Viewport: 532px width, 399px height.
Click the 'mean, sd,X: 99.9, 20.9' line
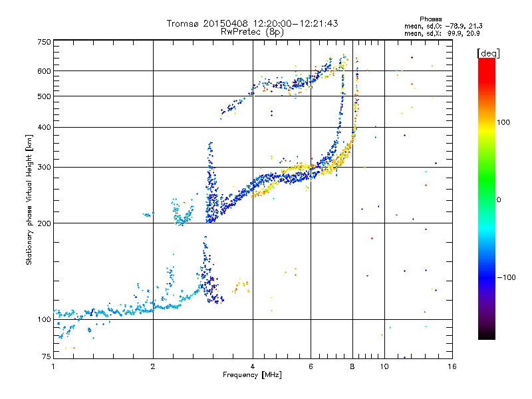pyautogui.click(x=442, y=33)
